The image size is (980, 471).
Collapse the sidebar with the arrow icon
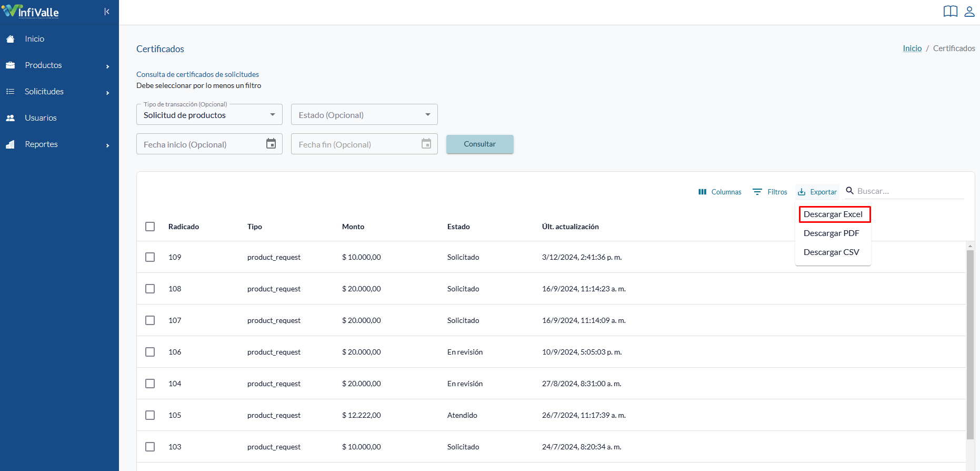click(x=107, y=12)
